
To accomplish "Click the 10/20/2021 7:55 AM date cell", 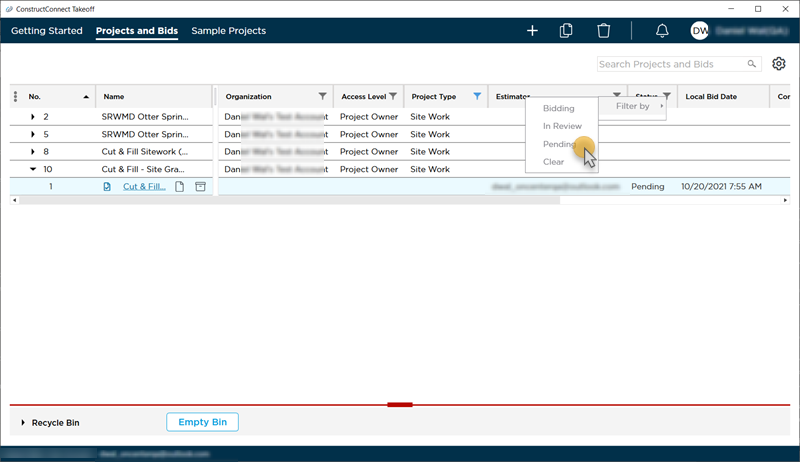I will click(x=721, y=187).
